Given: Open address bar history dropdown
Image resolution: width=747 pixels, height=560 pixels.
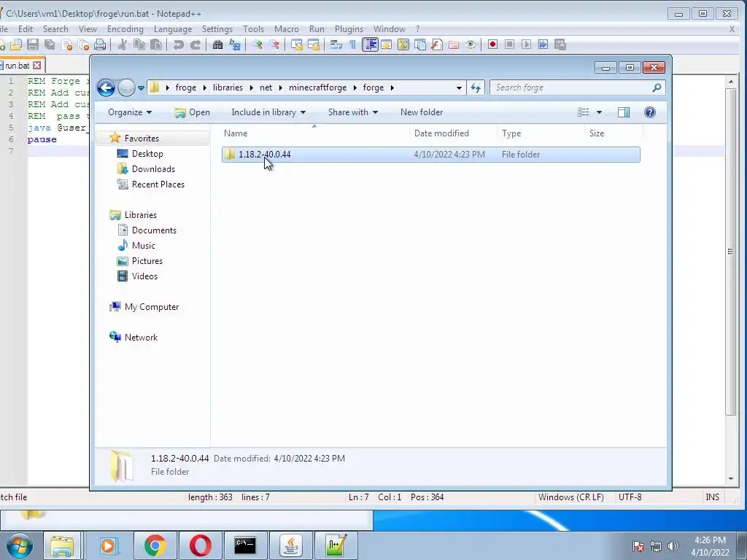Looking at the screenshot, I should (459, 88).
